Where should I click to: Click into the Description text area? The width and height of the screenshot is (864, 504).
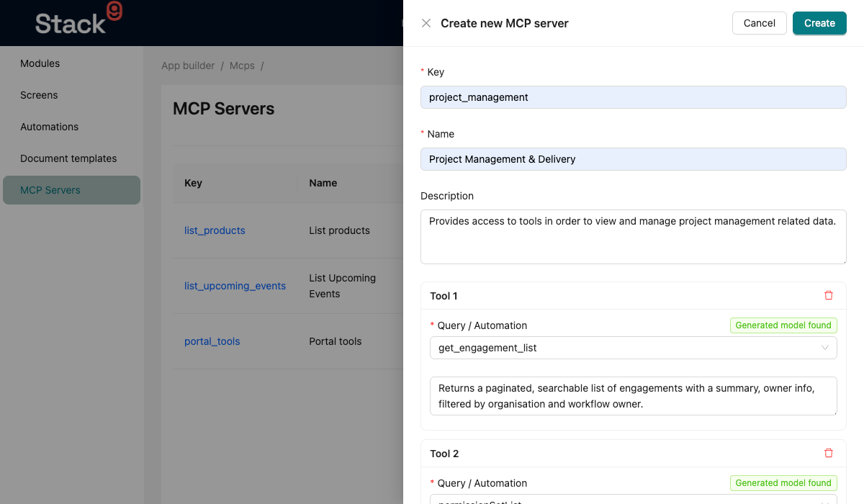pyautogui.click(x=634, y=237)
